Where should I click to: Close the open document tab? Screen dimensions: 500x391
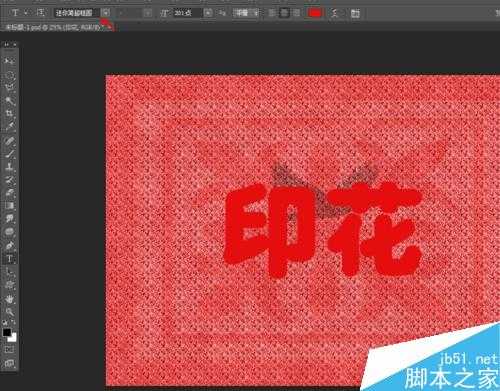(x=109, y=27)
